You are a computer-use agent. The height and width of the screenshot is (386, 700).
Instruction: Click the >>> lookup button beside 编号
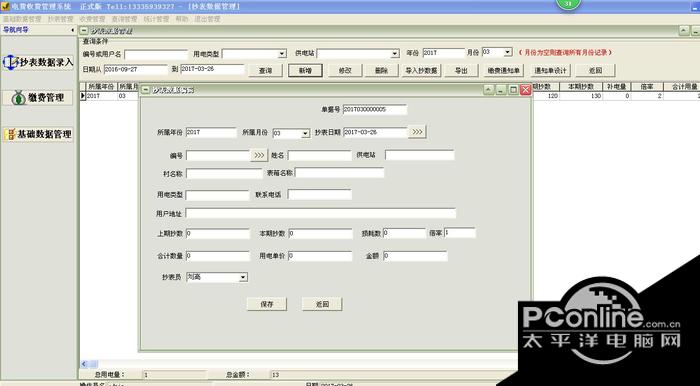[x=259, y=155]
